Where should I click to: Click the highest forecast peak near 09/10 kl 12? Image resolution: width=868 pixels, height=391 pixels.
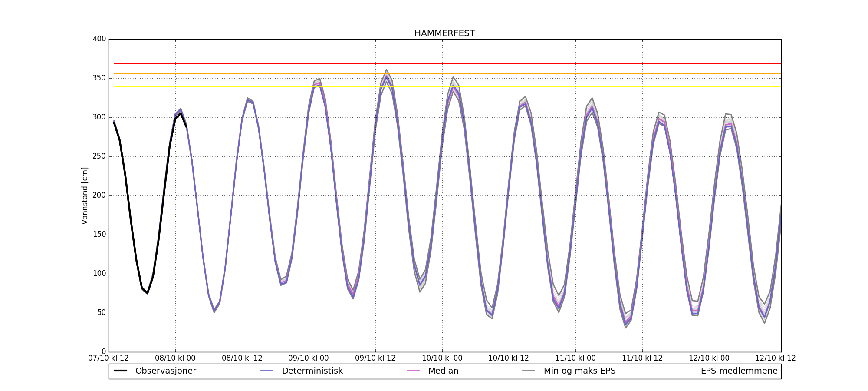pyautogui.click(x=386, y=70)
